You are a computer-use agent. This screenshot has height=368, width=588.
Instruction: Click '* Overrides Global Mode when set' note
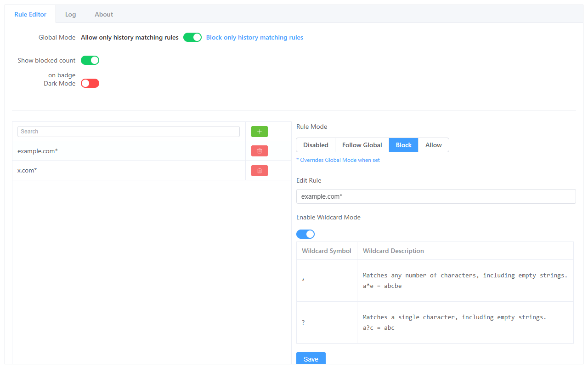[x=338, y=160]
